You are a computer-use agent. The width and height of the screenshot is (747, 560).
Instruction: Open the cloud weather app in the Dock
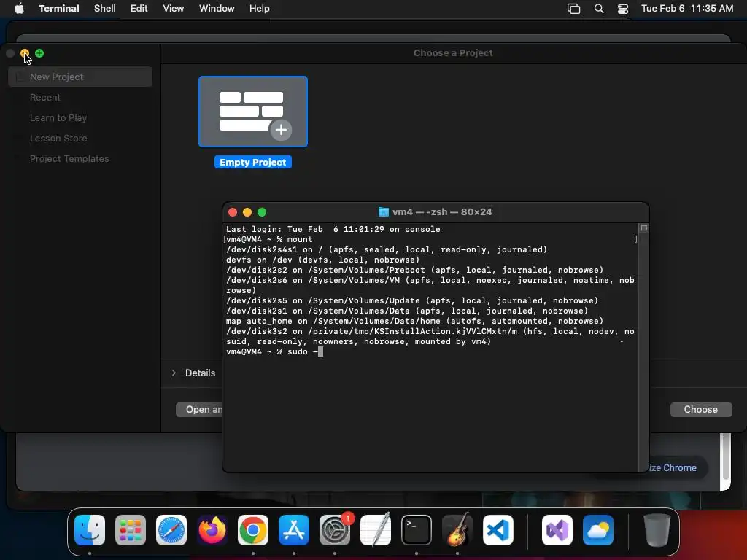598,530
